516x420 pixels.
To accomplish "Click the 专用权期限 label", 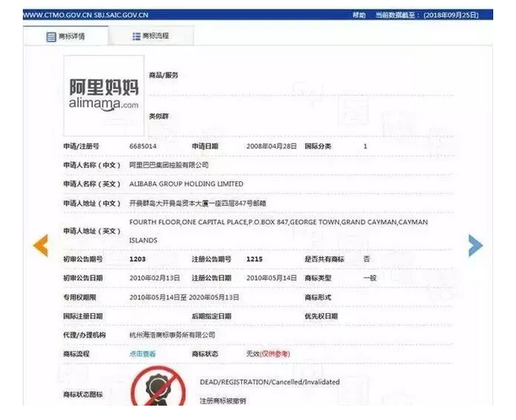I will pos(79,298).
